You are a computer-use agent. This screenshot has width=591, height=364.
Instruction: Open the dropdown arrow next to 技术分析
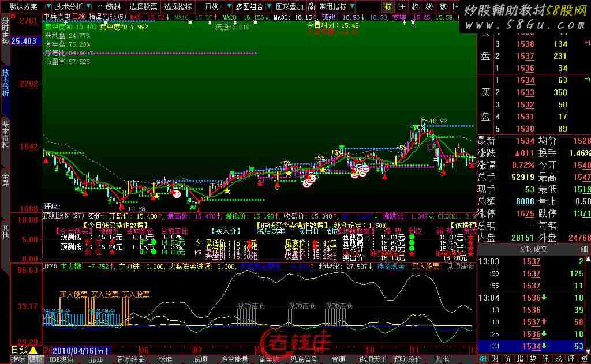coord(88,6)
